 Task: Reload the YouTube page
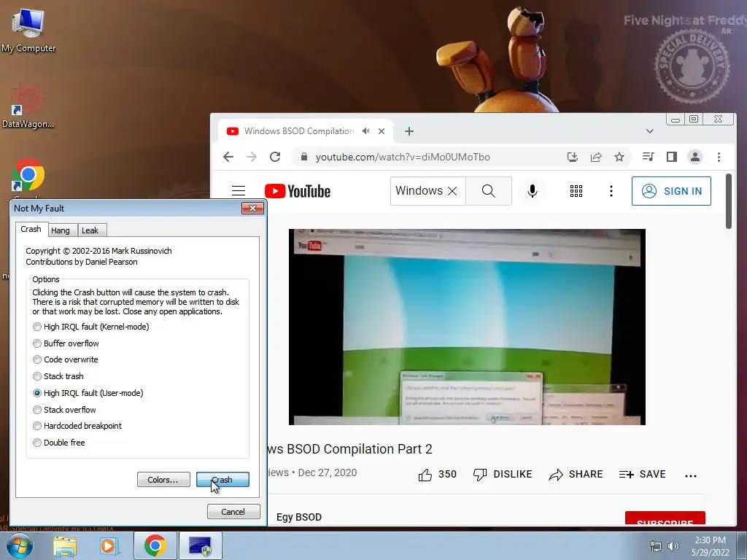(275, 157)
